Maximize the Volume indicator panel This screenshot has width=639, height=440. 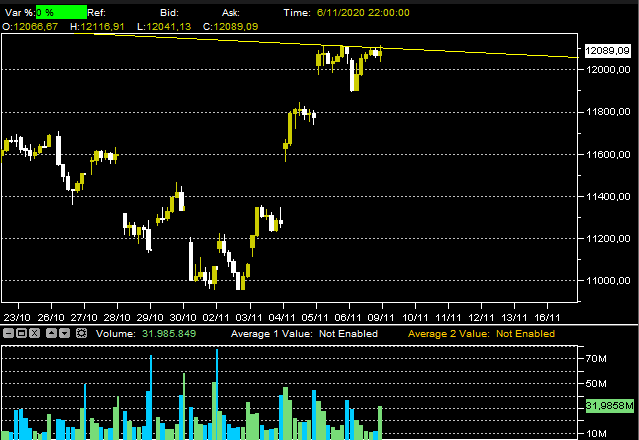[x=22, y=333]
